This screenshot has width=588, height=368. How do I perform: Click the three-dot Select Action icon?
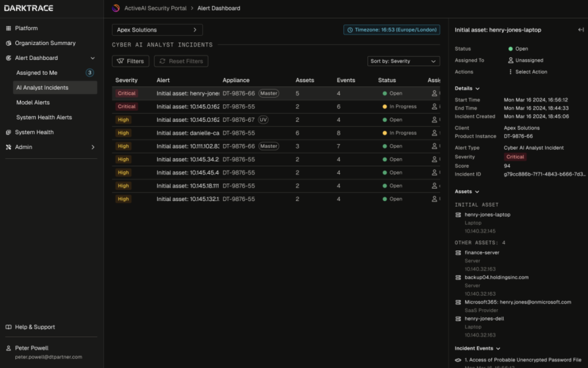coord(511,72)
